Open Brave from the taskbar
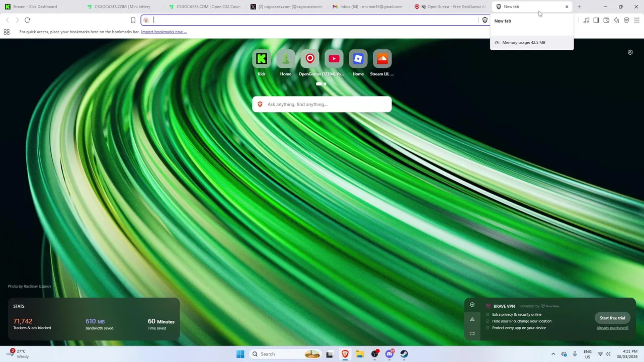Image resolution: width=644 pixels, height=362 pixels. (345, 354)
